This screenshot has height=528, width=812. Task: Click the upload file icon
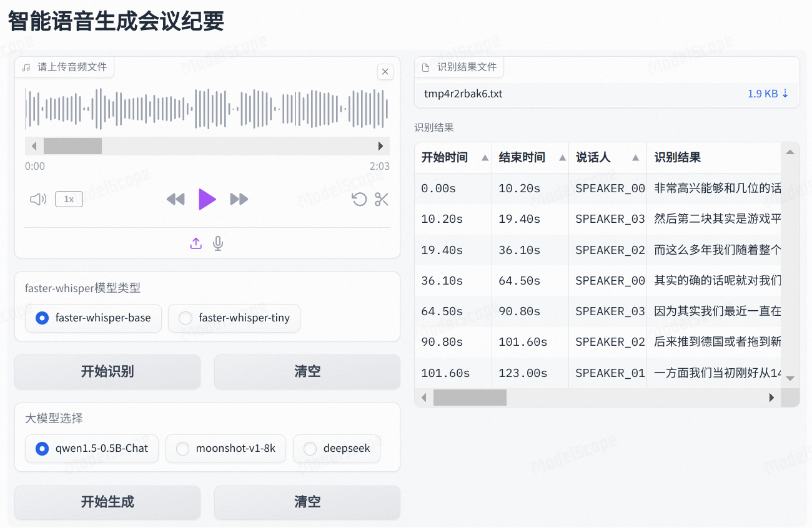point(196,243)
